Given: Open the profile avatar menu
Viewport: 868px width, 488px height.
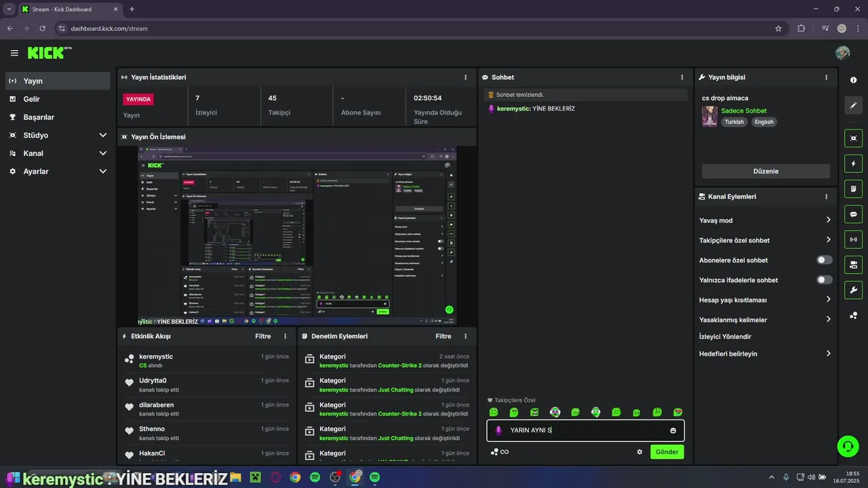Looking at the screenshot, I should point(843,53).
